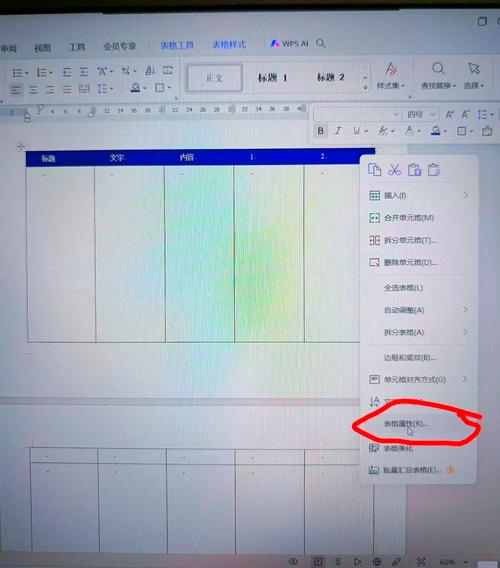Open the 工具 ribbon tab

77,47
